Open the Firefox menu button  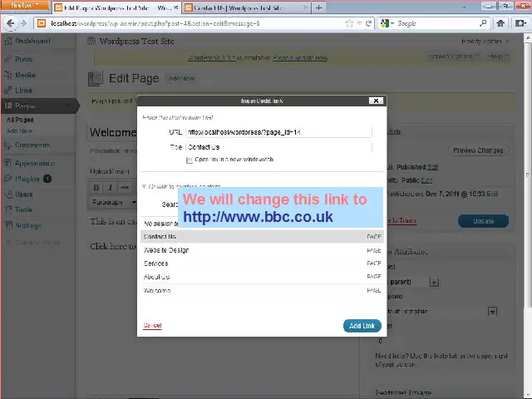point(25,5)
